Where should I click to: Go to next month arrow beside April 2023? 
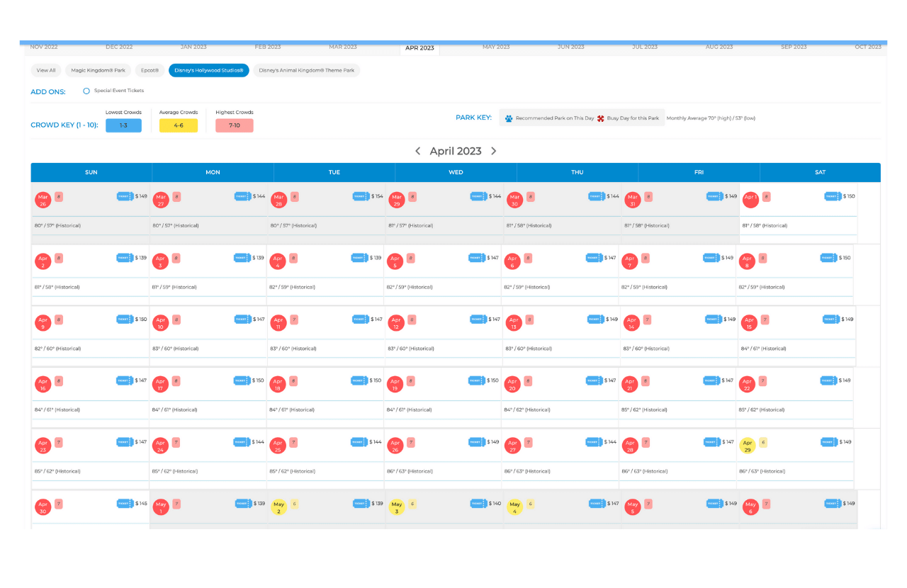[x=494, y=151]
